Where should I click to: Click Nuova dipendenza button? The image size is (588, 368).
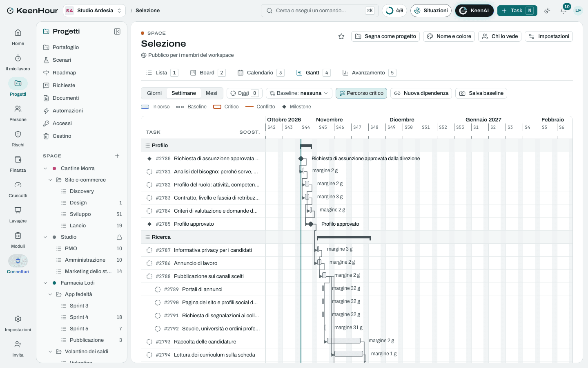(421, 93)
